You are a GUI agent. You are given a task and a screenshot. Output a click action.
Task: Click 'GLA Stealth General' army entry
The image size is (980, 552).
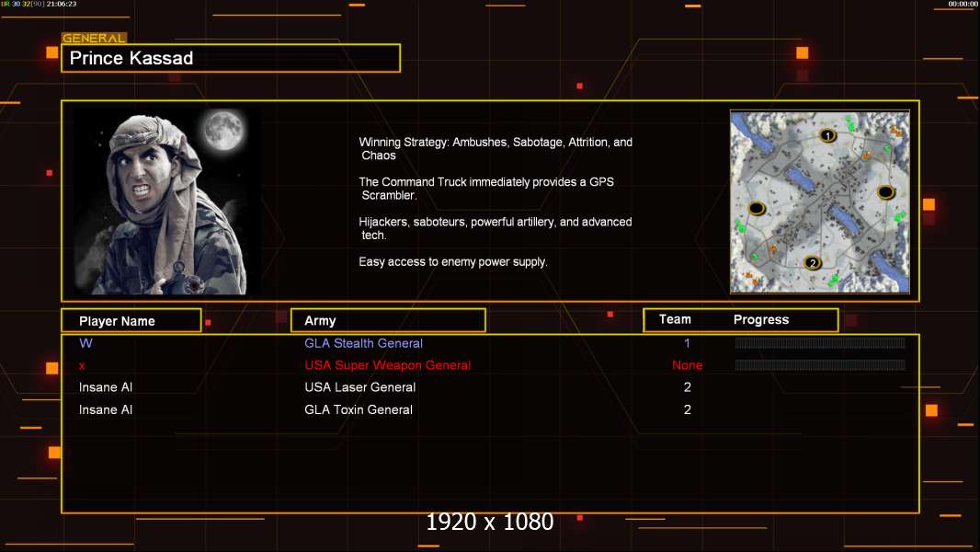364,343
